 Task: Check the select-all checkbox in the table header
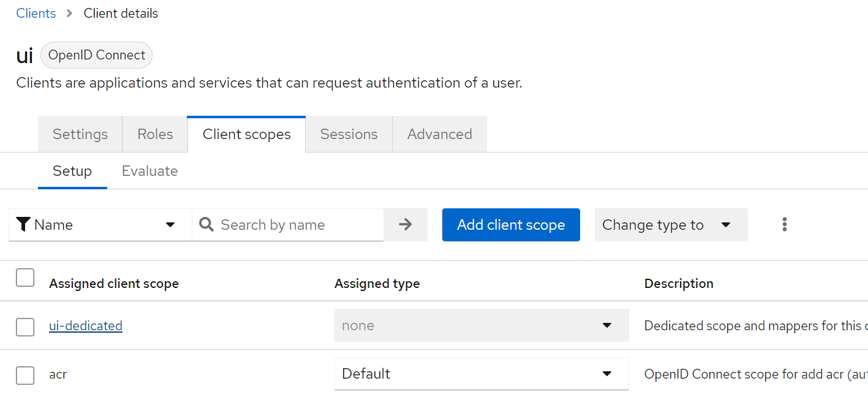pos(25,278)
